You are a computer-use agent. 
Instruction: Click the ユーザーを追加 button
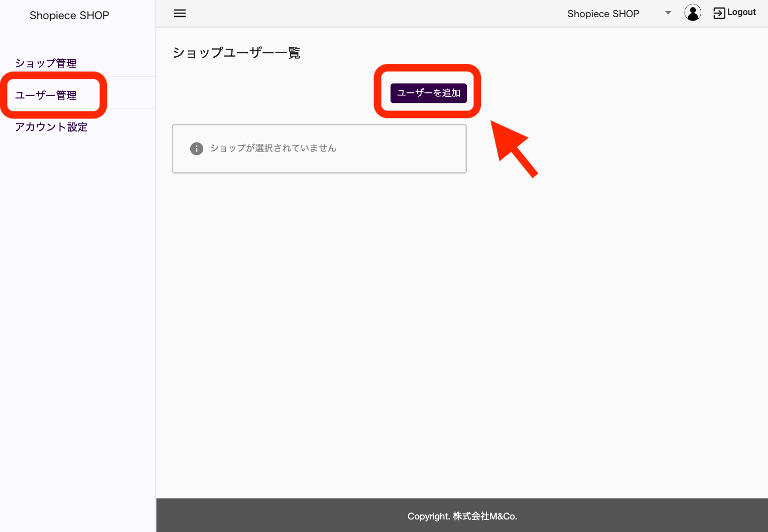click(429, 93)
